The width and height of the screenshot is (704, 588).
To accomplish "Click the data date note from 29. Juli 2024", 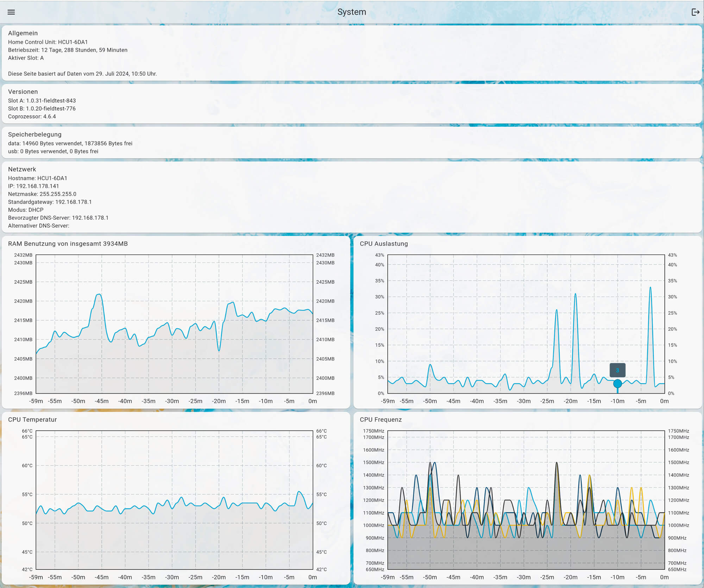I will pyautogui.click(x=82, y=74).
